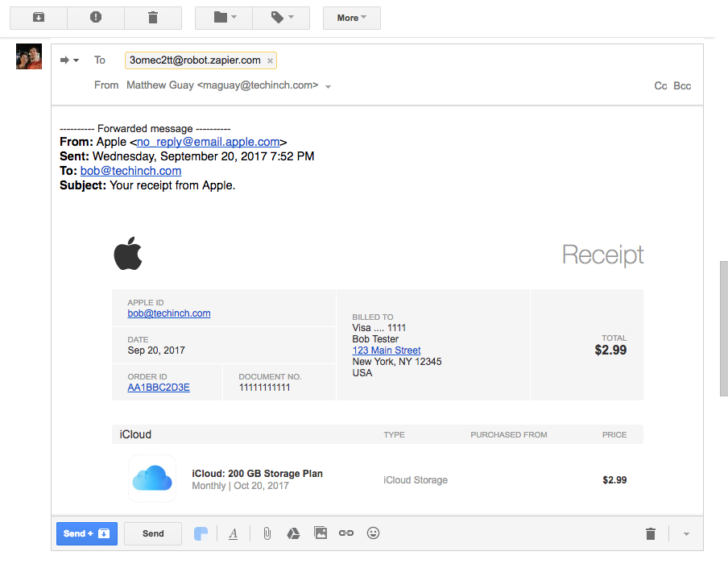Click iCloud: 200 GB Storage Plan title
Image resolution: width=728 pixels, height=564 pixels.
(257, 474)
